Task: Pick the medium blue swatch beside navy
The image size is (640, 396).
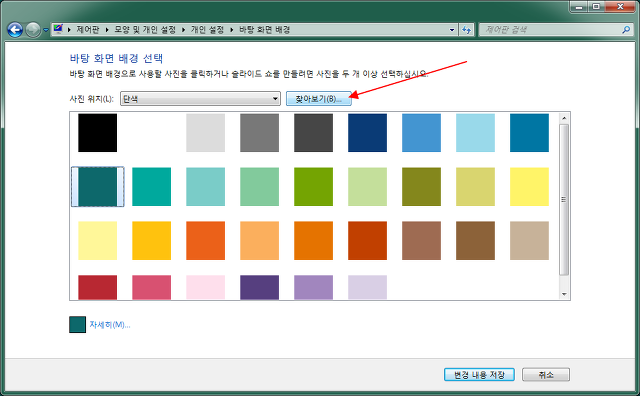Action: point(421,133)
